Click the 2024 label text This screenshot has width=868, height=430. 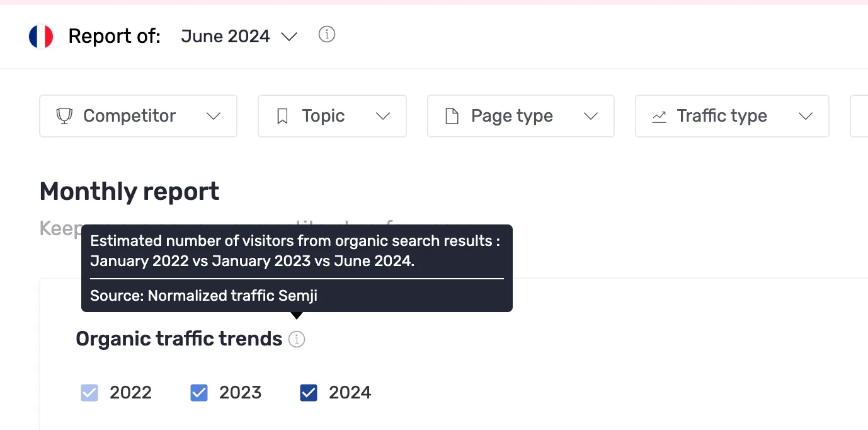click(x=350, y=393)
